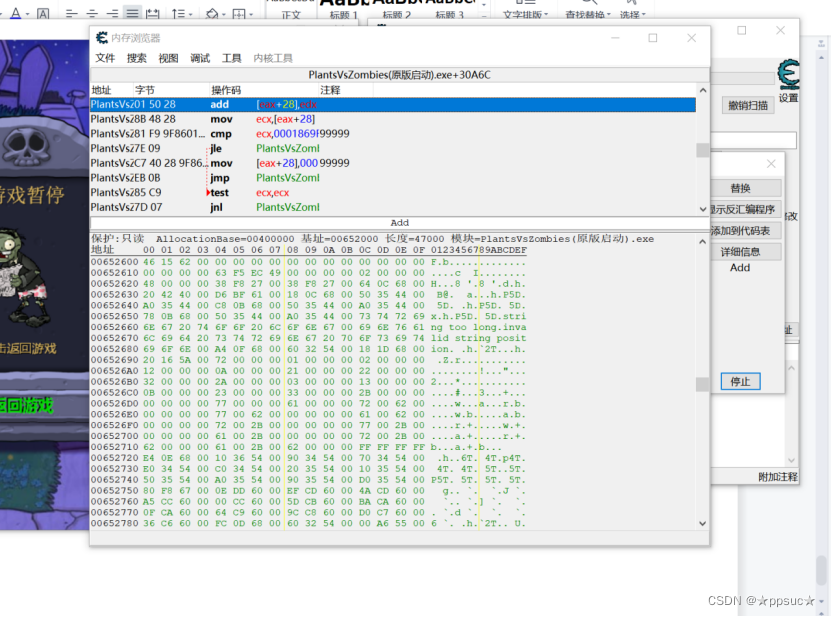This screenshot has width=831, height=617.
Task: Click the hex view scrollbar thumb
Action: (703, 384)
